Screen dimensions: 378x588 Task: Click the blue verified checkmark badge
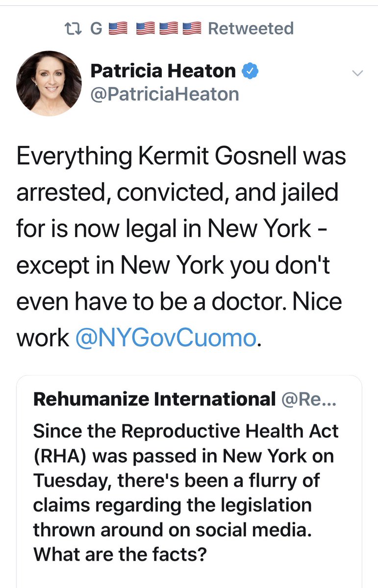point(251,72)
